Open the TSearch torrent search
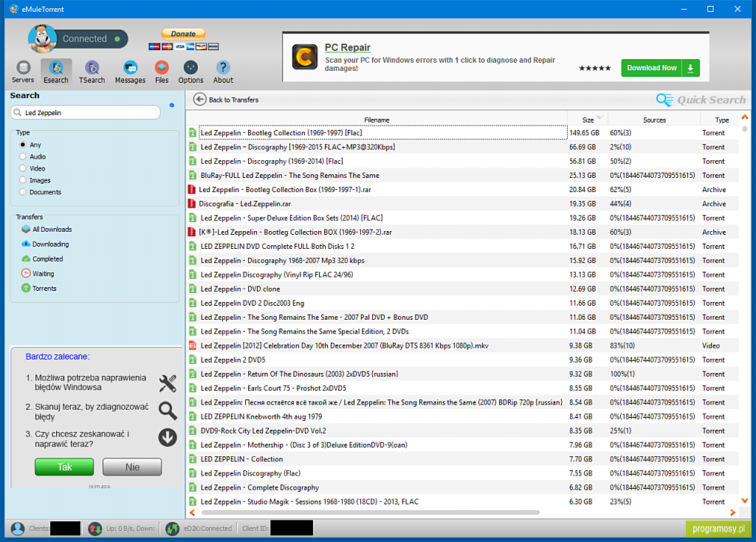Viewport: 756px width, 542px height. tap(92, 72)
